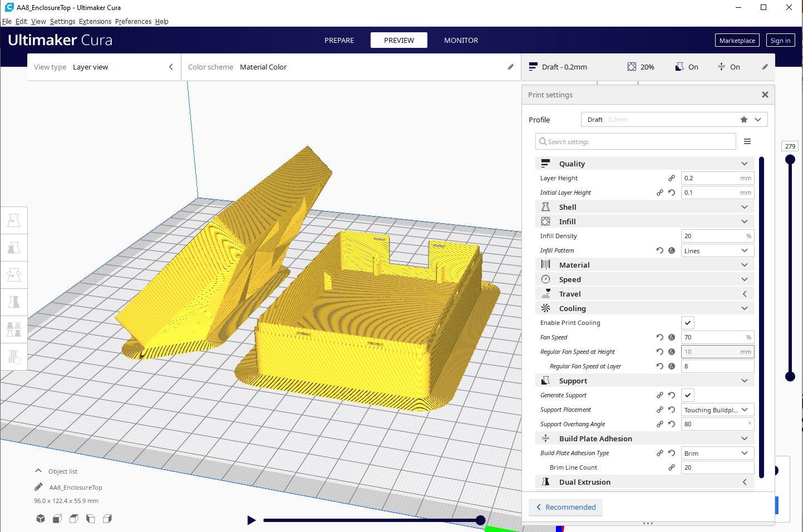Close the Print settings panel
The image size is (803, 532).
[x=765, y=95]
